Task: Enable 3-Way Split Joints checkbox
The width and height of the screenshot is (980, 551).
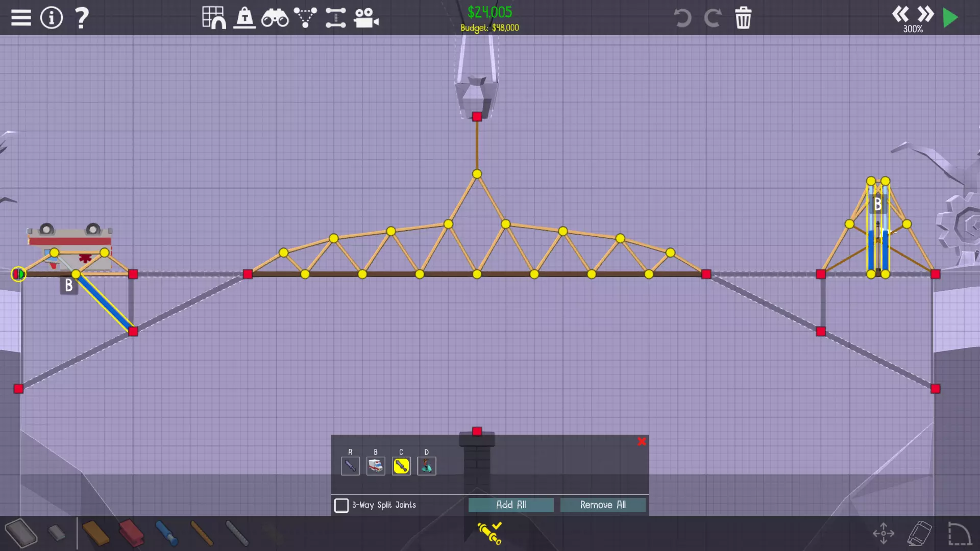Action: 341,505
